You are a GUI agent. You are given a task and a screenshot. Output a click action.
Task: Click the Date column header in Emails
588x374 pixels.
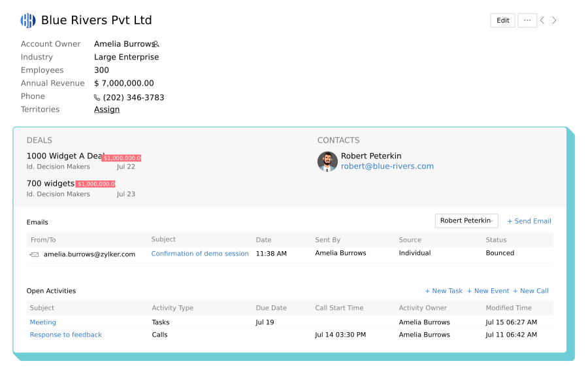pos(264,240)
